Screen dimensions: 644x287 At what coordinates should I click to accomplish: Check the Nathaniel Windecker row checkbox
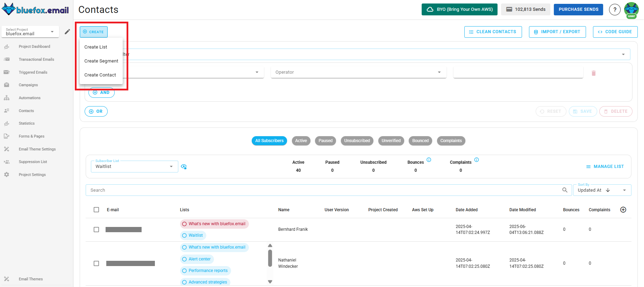tap(96, 263)
